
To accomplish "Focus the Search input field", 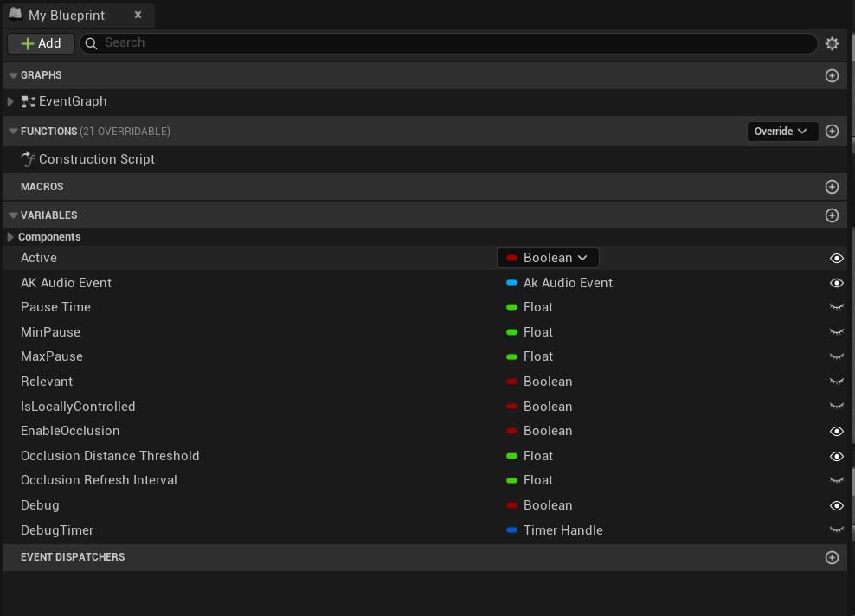I will point(448,43).
